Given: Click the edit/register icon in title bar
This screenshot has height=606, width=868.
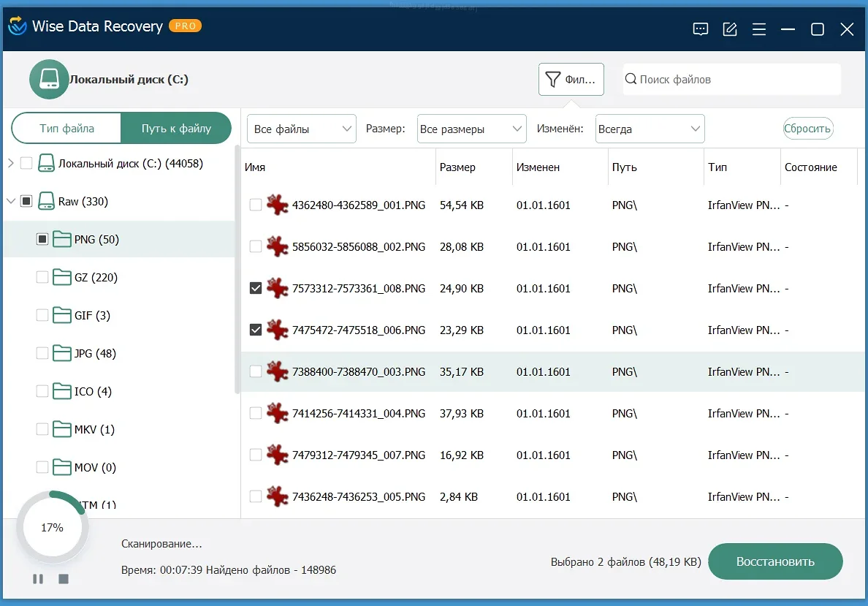Looking at the screenshot, I should (729, 29).
